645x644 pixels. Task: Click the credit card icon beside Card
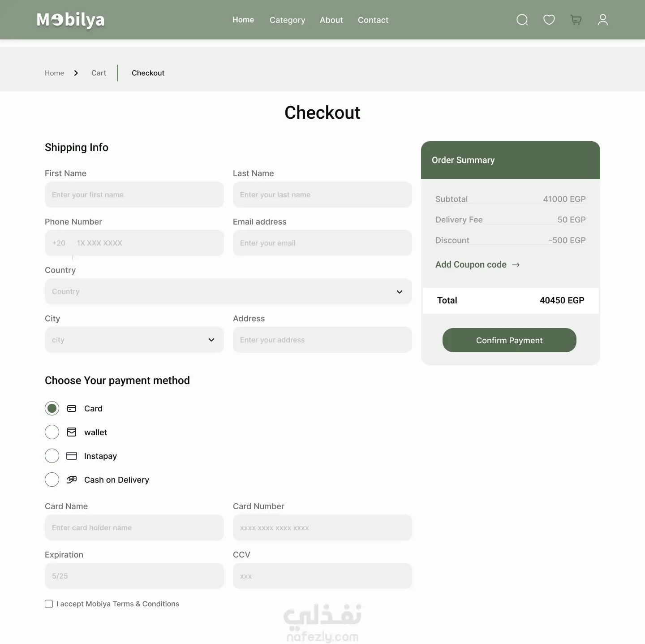(x=72, y=408)
